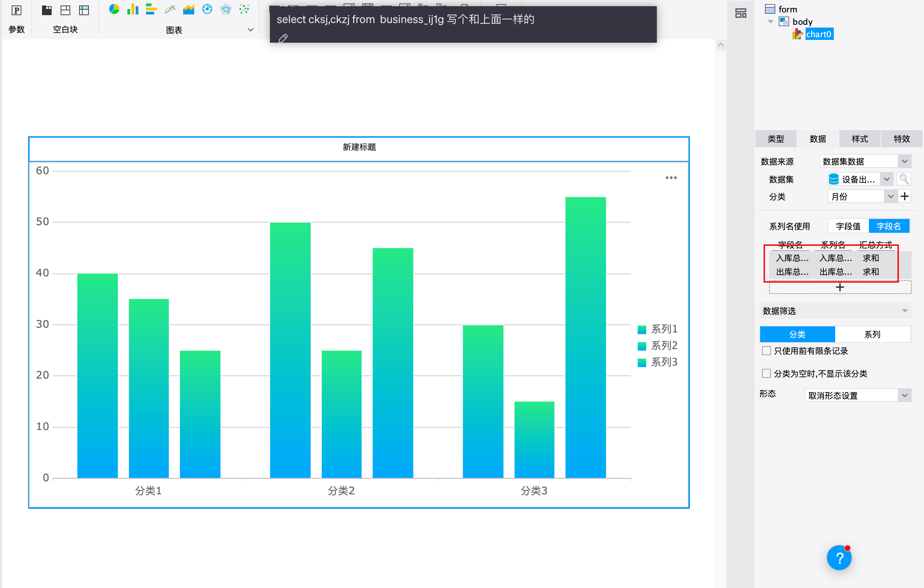
Task: Click the 系列名 column header
Action: (833, 245)
